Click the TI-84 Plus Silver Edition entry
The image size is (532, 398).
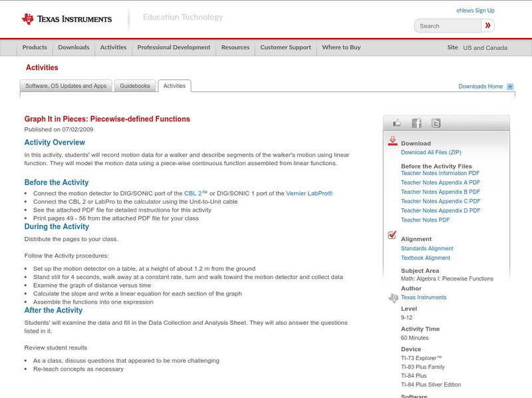tap(431, 385)
